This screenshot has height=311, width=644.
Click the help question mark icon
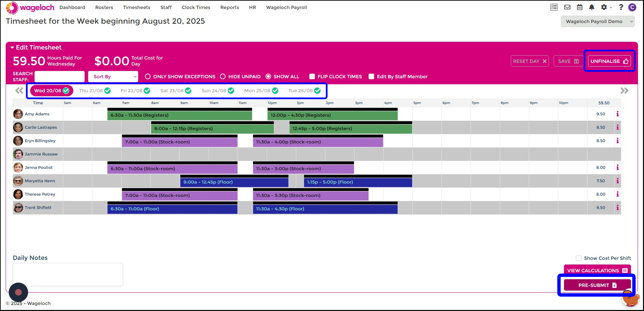[x=621, y=7]
